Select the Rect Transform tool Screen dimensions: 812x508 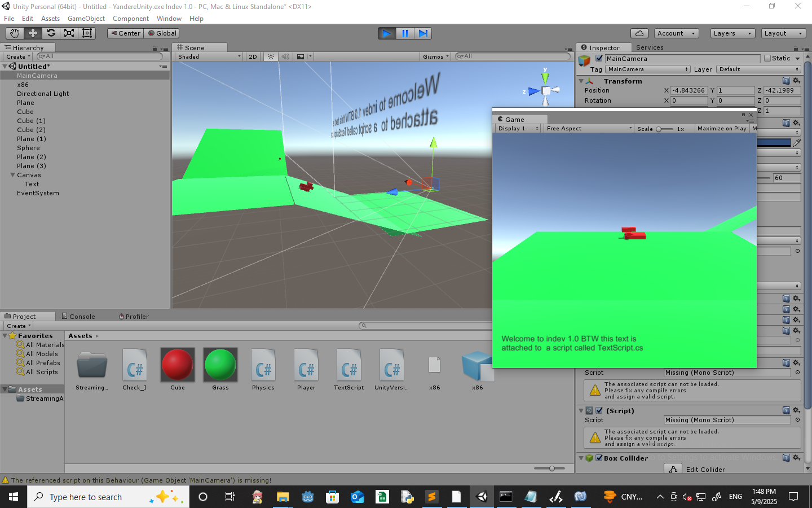click(87, 33)
